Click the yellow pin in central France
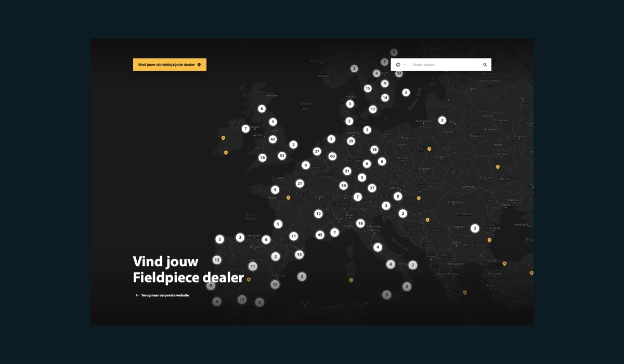This screenshot has width=624, height=364. 288,198
